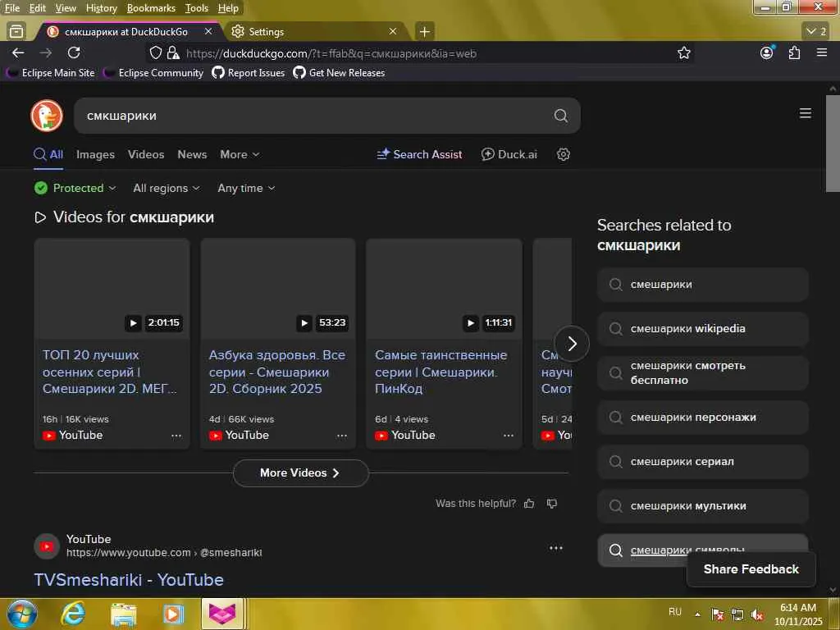
Task: Open the File menu
Action: pyautogui.click(x=11, y=8)
